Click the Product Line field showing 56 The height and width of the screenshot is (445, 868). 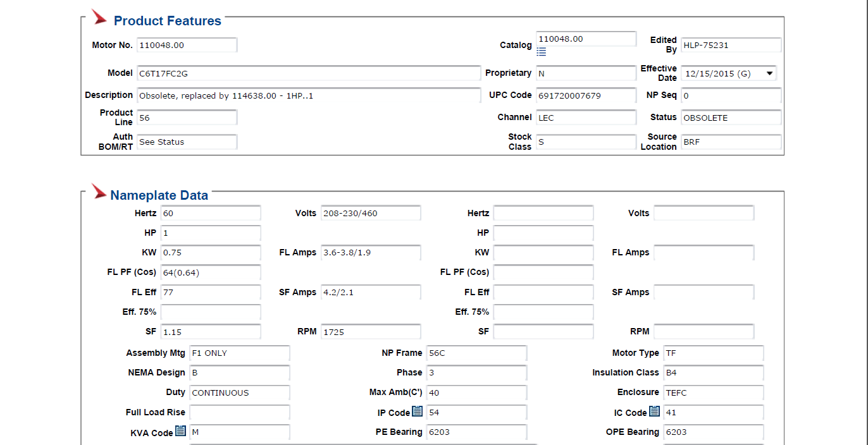pyautogui.click(x=187, y=118)
